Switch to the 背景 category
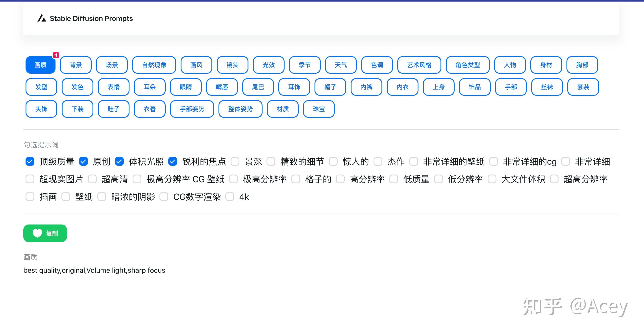The width and height of the screenshot is (644, 335). (x=76, y=65)
